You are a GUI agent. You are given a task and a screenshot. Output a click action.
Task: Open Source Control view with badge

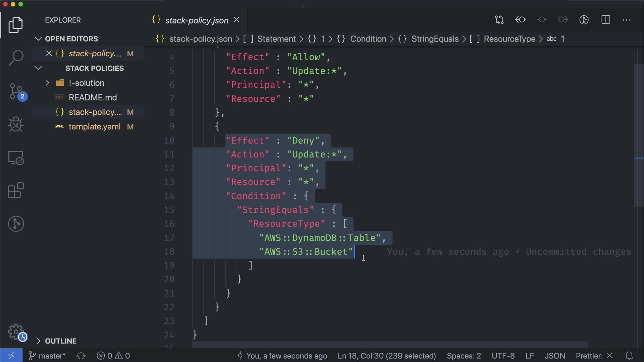(16, 91)
